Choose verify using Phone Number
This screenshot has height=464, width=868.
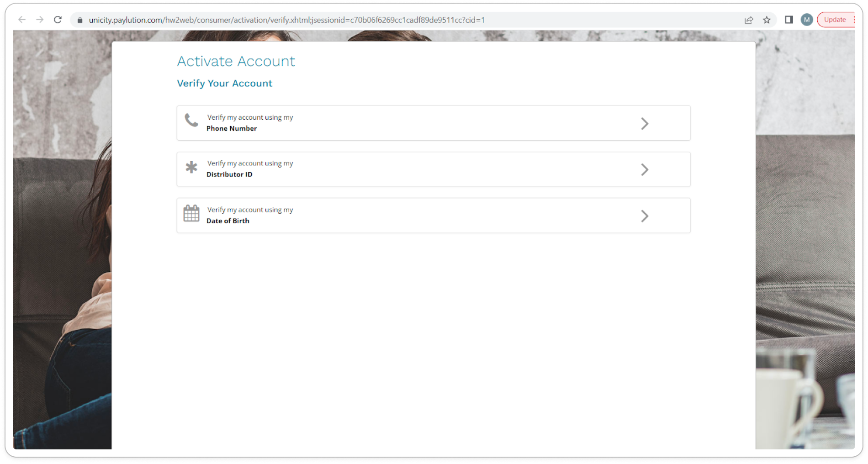[434, 123]
